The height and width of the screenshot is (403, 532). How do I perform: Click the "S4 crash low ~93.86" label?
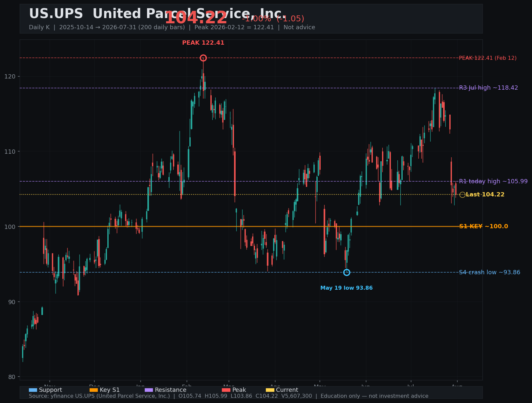489,272
